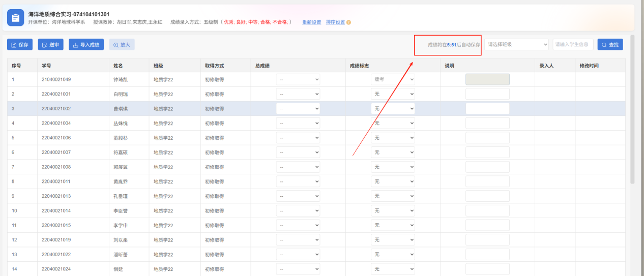Click the 说明 field for 郭展翼
The height and width of the screenshot is (276, 644).
click(x=487, y=167)
